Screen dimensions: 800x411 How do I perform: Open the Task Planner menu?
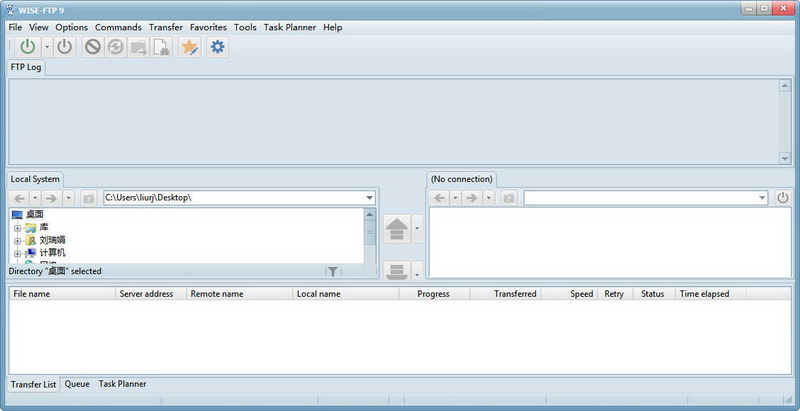click(x=290, y=28)
